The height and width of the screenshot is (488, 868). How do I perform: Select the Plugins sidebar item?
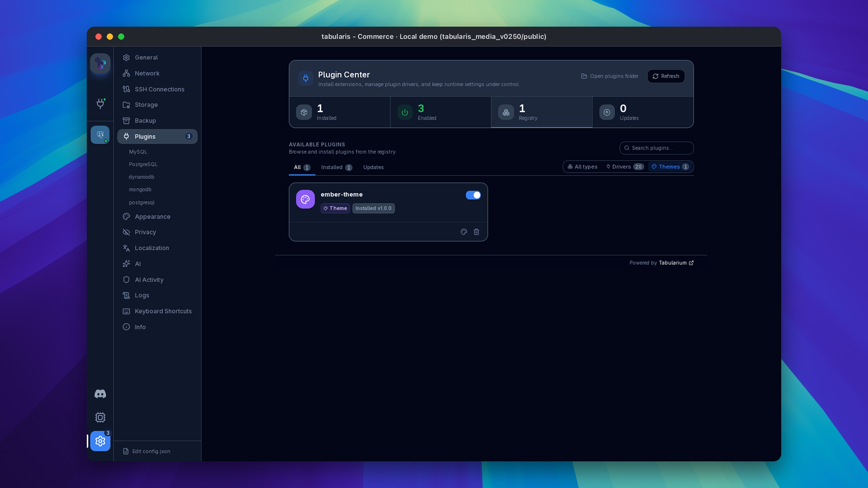point(157,136)
